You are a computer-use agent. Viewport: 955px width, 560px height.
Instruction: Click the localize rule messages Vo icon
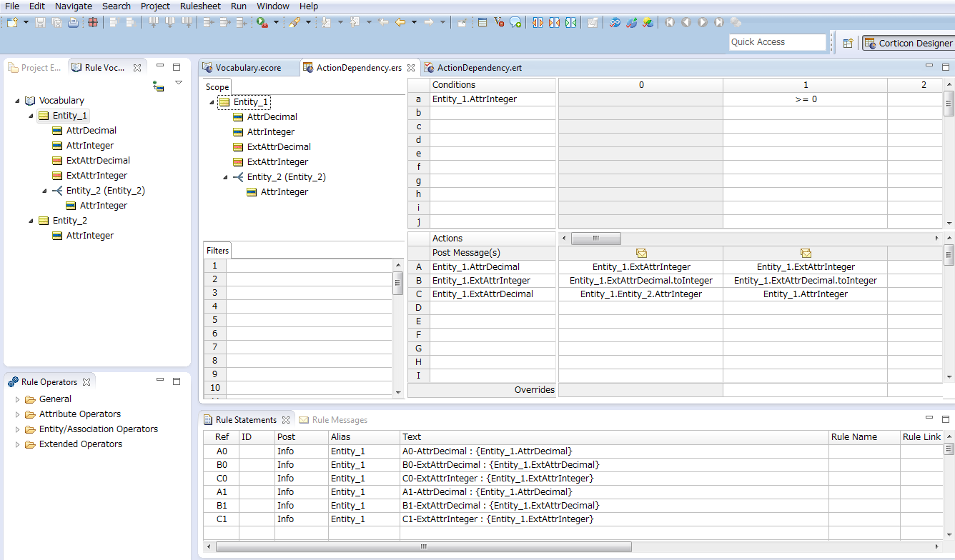(498, 22)
